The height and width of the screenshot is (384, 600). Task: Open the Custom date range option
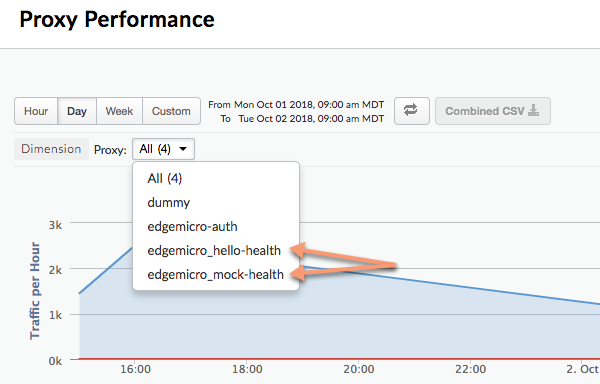(171, 111)
